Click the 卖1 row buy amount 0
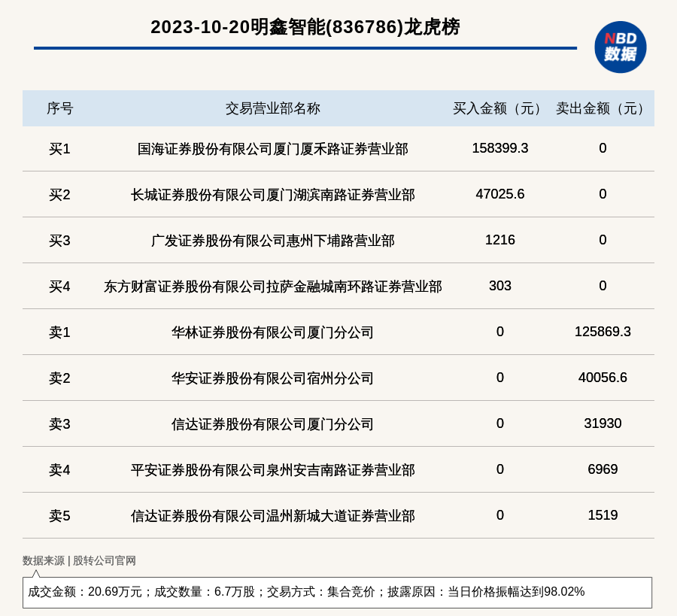 pyautogui.click(x=500, y=332)
